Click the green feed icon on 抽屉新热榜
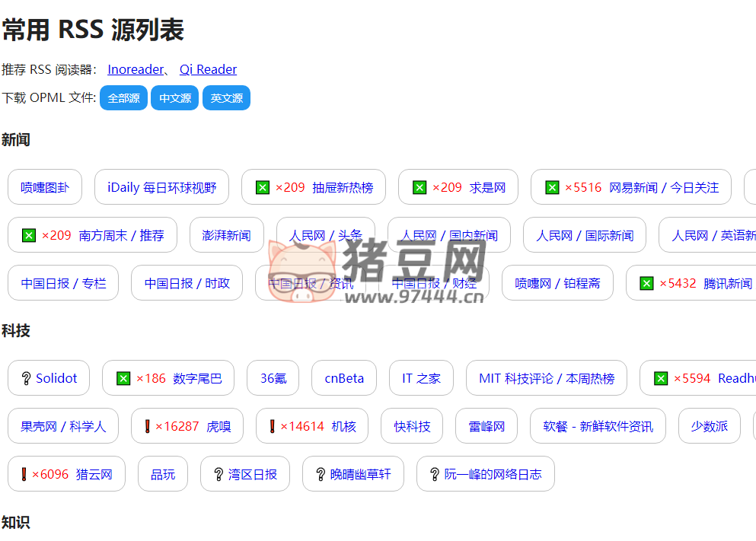756x541 pixels. [x=263, y=186]
